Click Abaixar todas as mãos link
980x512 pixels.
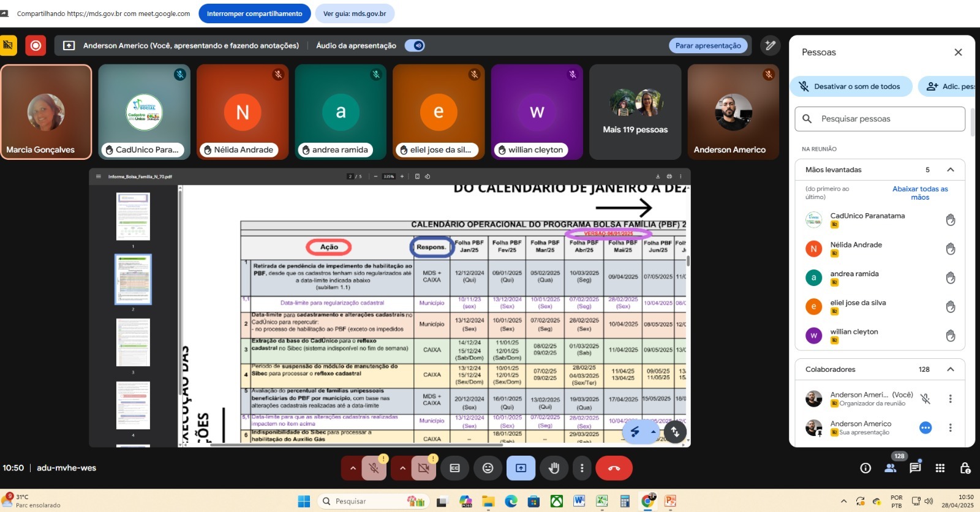click(920, 193)
